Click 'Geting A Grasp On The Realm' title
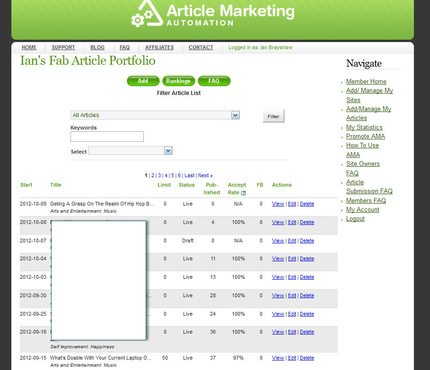 pyautogui.click(x=102, y=204)
